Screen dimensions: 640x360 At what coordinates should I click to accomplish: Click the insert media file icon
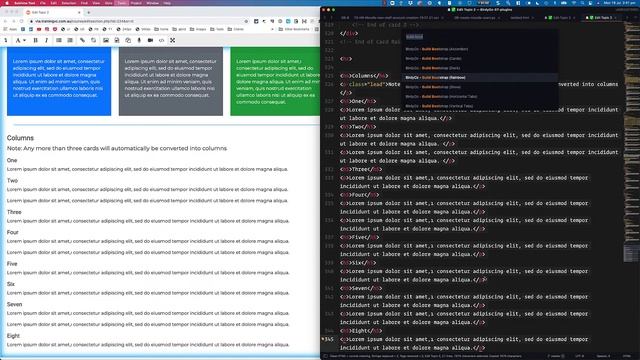(x=117, y=40)
